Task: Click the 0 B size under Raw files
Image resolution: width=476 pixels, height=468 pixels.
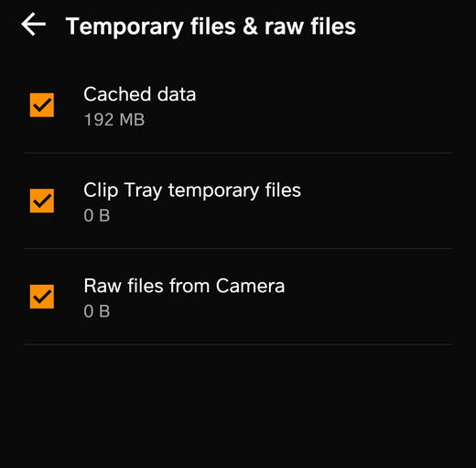Action: pyautogui.click(x=97, y=311)
